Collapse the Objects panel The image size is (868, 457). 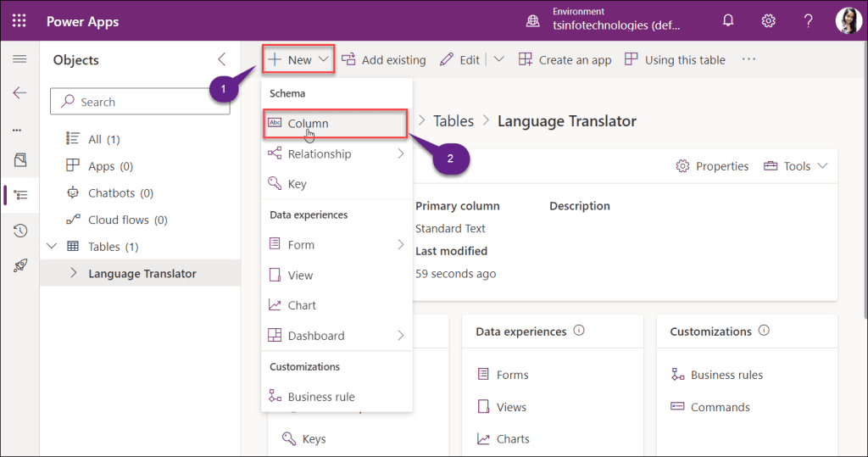222,59
